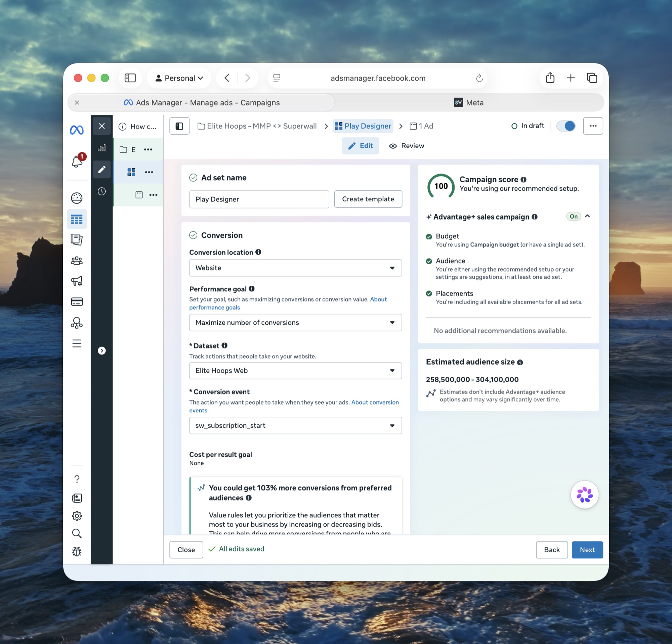Select the ad set tree item icon
Viewport: 672px width, 644px height.
(131, 172)
